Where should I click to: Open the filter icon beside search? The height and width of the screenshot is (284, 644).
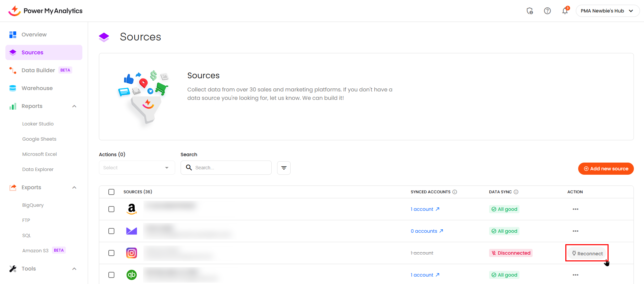[284, 168]
